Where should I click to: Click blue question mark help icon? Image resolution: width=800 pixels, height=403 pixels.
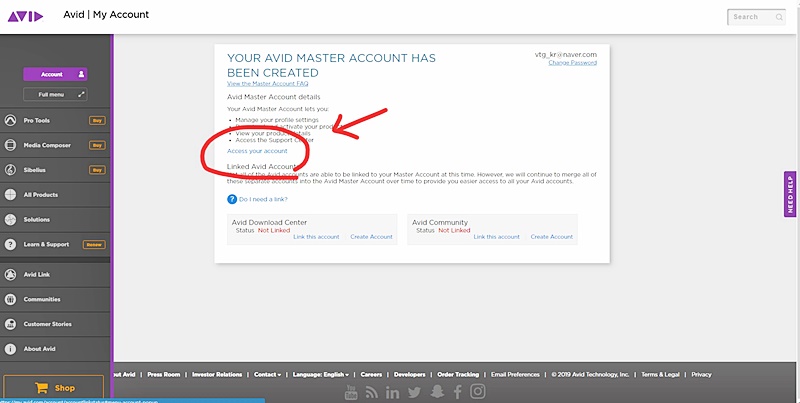(x=232, y=199)
